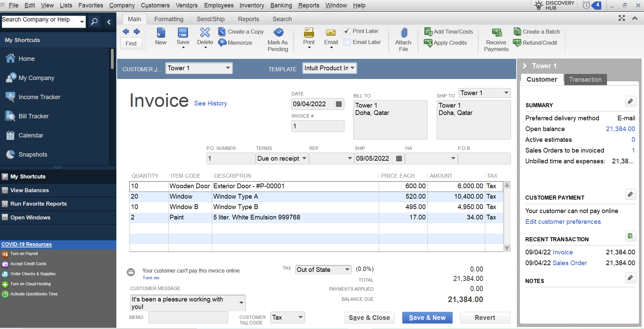Click the Save & New button
The height and width of the screenshot is (329, 644).
[427, 318]
